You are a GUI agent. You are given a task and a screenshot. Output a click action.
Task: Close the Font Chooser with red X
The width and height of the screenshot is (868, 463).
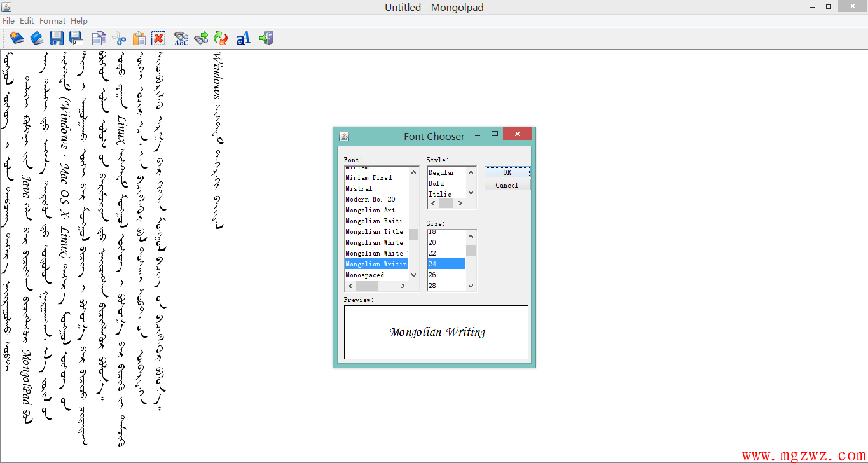pyautogui.click(x=518, y=134)
